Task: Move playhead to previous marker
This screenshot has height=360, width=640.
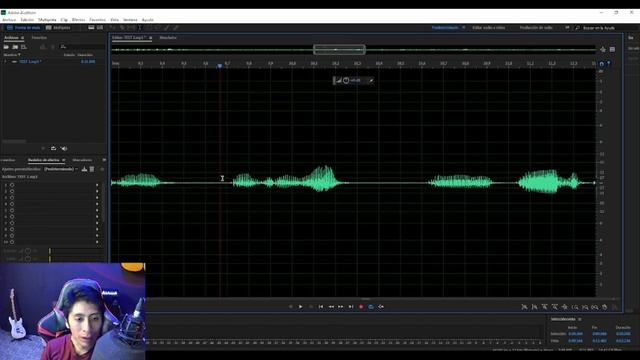Action: point(321,307)
